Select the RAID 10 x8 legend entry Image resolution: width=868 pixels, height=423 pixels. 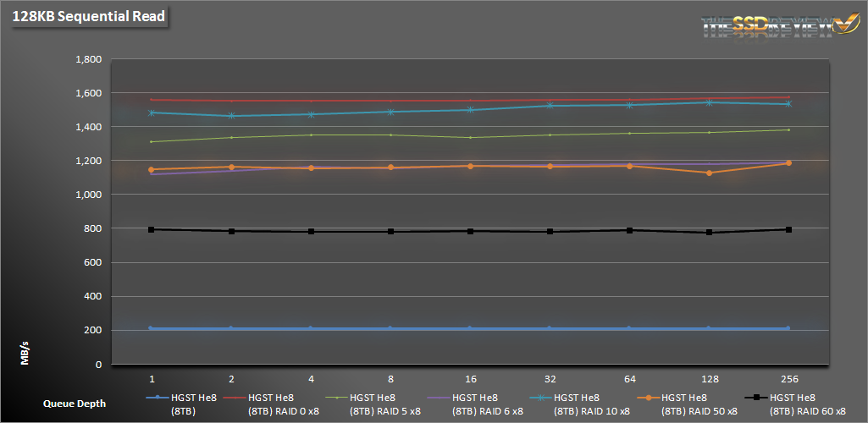(580, 404)
